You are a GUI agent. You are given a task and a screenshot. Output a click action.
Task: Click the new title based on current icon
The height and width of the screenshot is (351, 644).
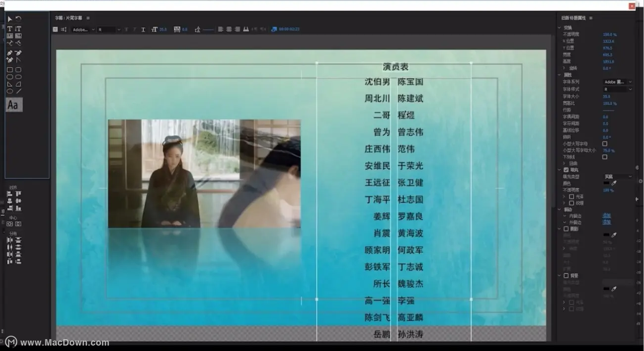(55, 30)
